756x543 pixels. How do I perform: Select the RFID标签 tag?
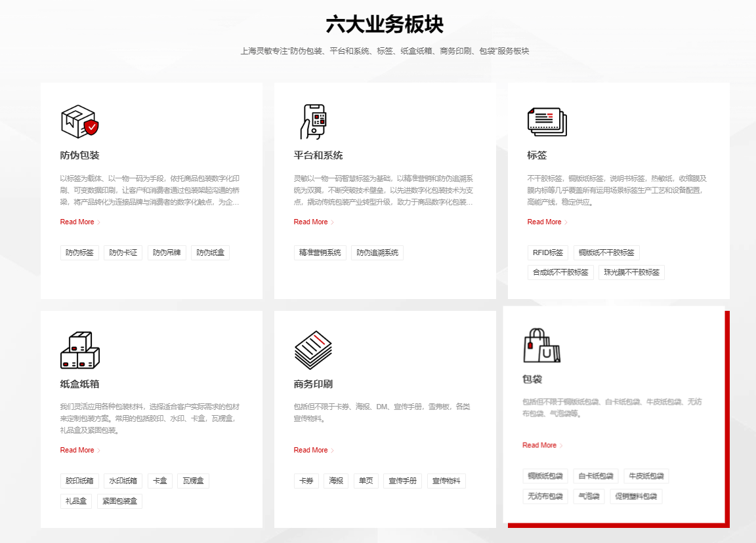pos(548,252)
